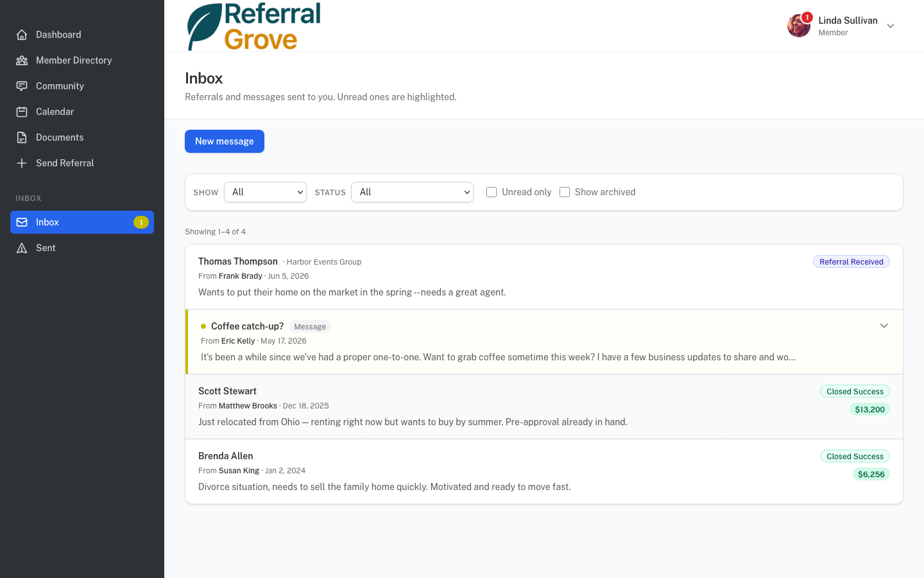Click the $6,256 amount tag
Screen dimensions: 924x578
coord(871,475)
